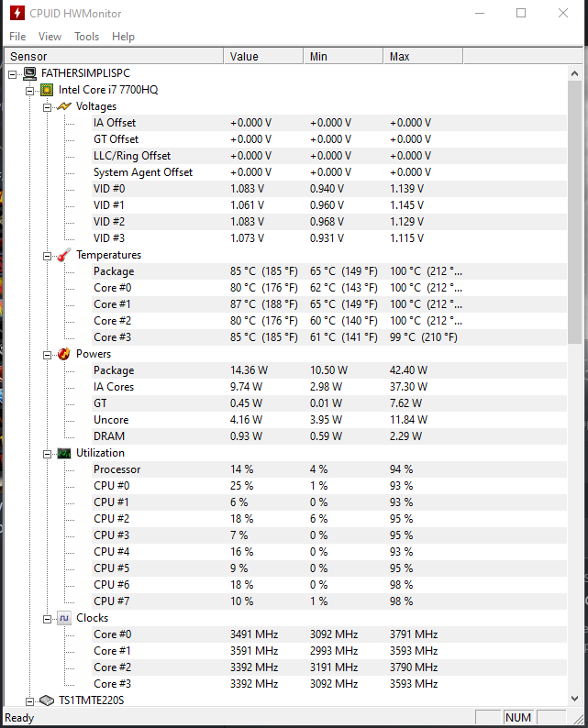
Task: Click the Value column header
Action: click(264, 56)
